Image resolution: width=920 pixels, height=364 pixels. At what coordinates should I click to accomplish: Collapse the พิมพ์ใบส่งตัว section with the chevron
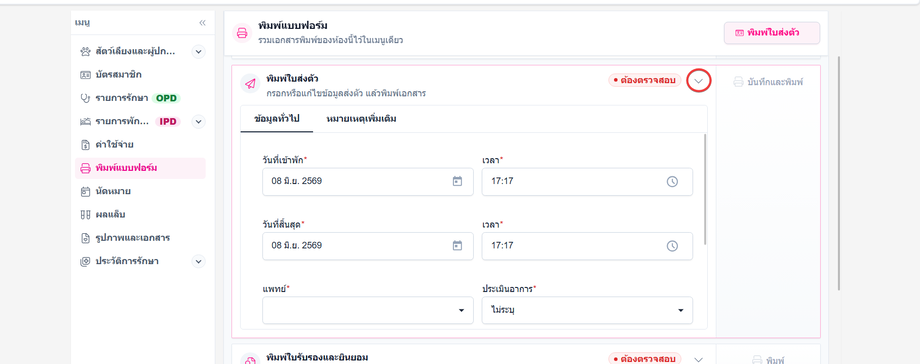click(x=699, y=80)
